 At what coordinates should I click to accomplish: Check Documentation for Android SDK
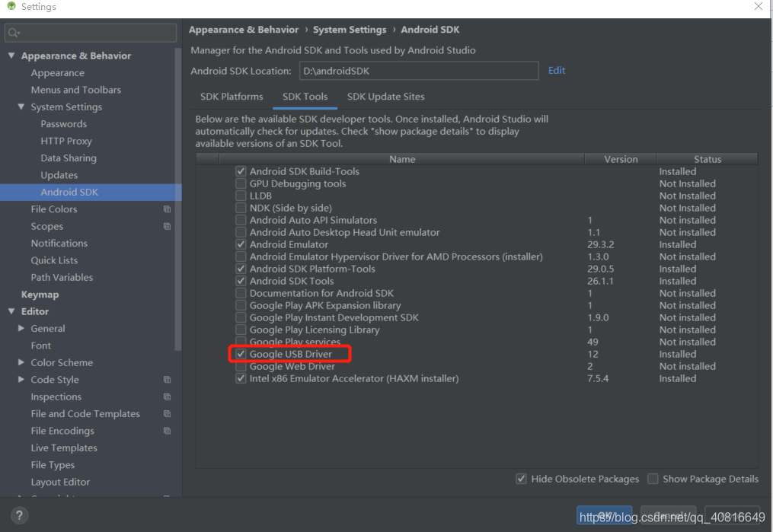pos(241,293)
